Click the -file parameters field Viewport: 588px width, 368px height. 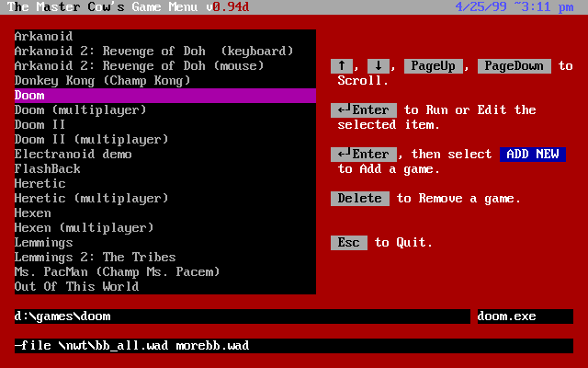pos(294,346)
